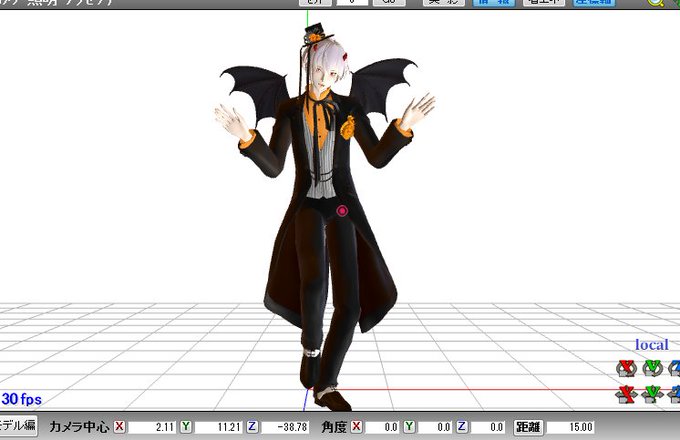Click the blue Z-axis rotate icon
Viewport: 680px width, 440px height.
tap(674, 368)
